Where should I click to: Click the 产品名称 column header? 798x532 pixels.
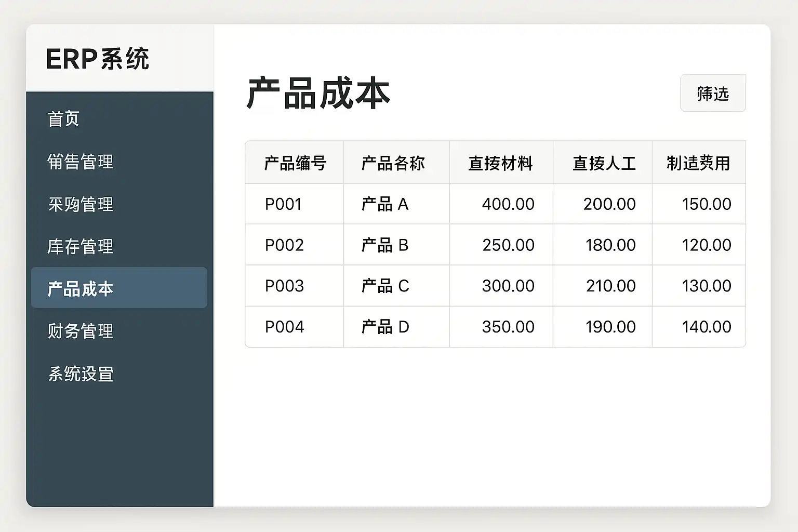coord(393,163)
